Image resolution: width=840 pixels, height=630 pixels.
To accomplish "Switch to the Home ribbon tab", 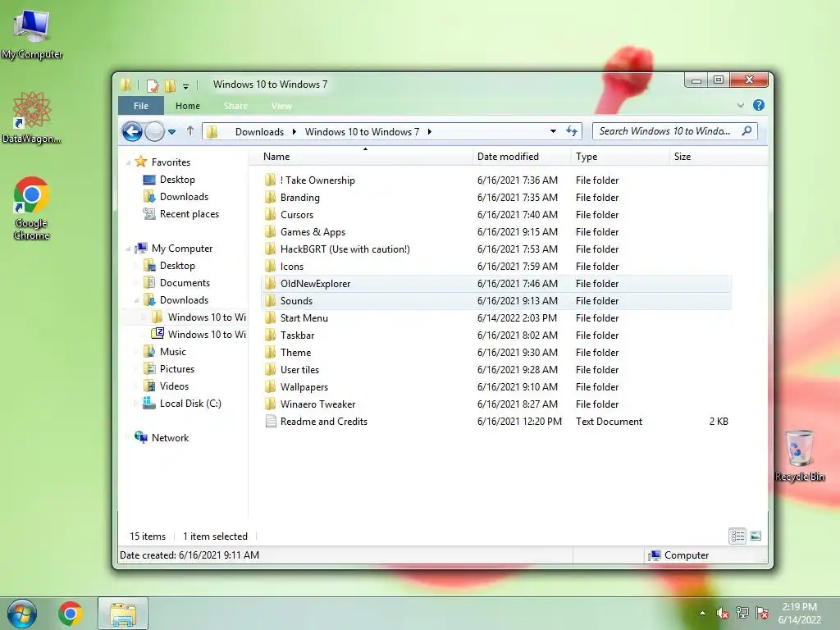I will click(188, 106).
